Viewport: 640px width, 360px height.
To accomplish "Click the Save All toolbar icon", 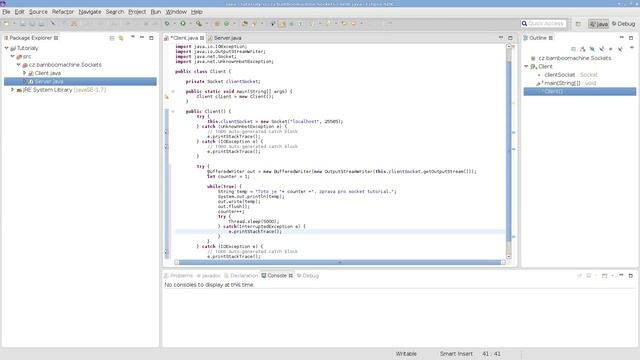I will [32, 24].
